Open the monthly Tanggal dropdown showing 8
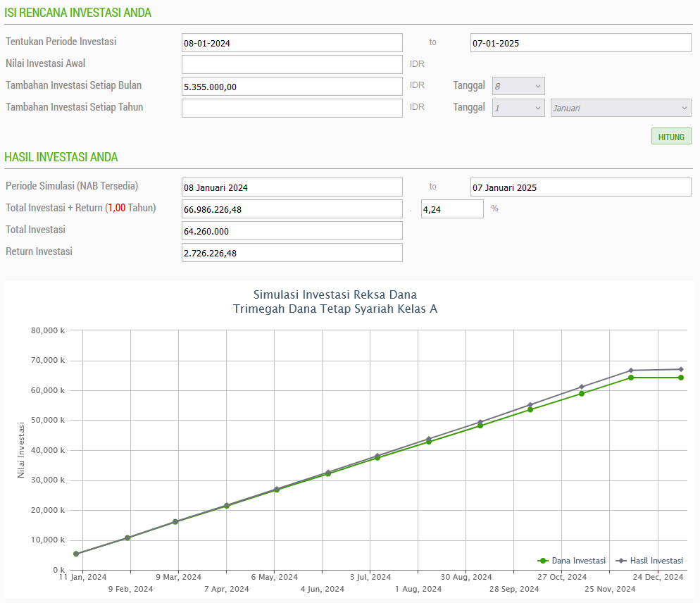 [518, 86]
